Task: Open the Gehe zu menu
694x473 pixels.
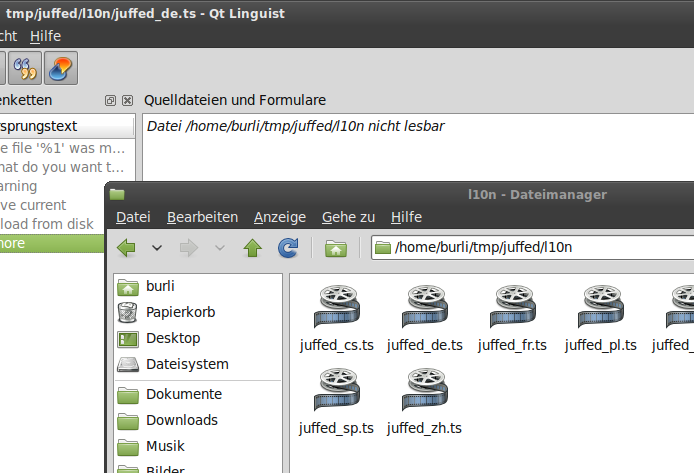Action: (348, 217)
